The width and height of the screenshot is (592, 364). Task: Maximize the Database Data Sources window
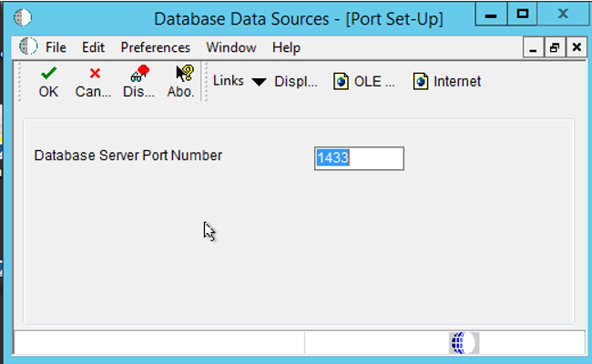click(522, 15)
